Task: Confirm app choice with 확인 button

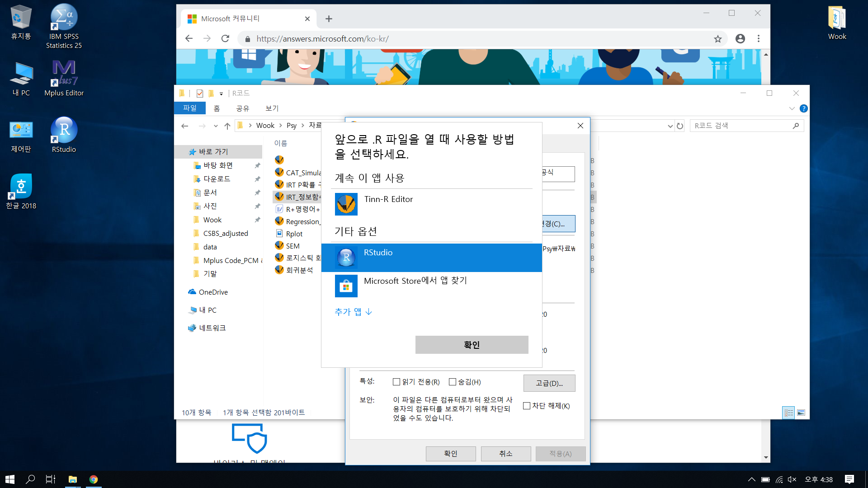Action: tap(472, 344)
